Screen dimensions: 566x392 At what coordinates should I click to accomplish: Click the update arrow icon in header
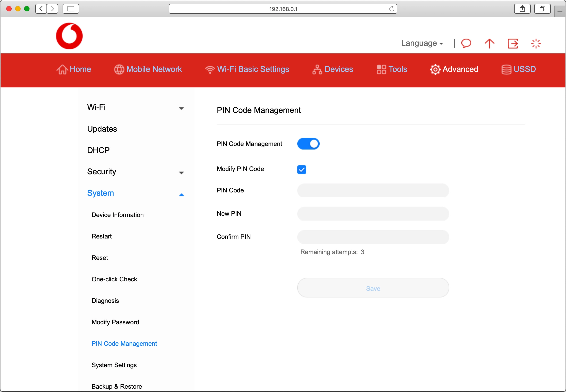(x=489, y=44)
